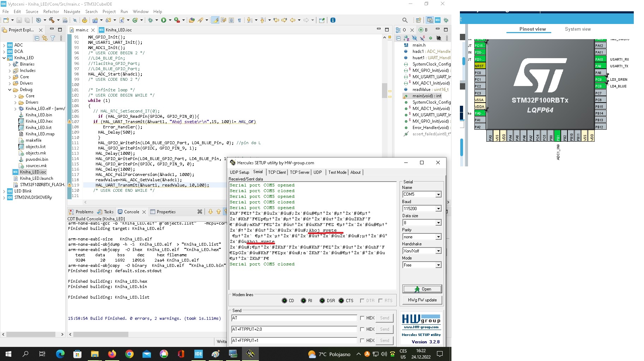Open the Project menu
The height and width of the screenshot is (361, 644).
click(109, 12)
